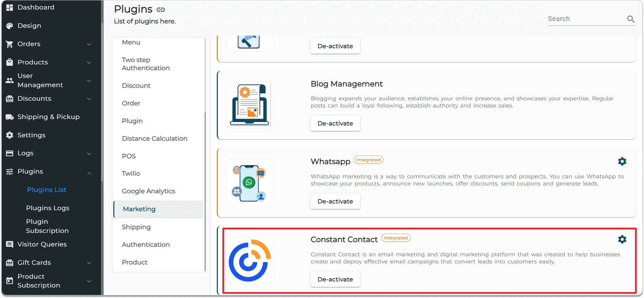The image size is (644, 298).
Task: De-activate the Blog Management plugin
Action: click(x=335, y=123)
